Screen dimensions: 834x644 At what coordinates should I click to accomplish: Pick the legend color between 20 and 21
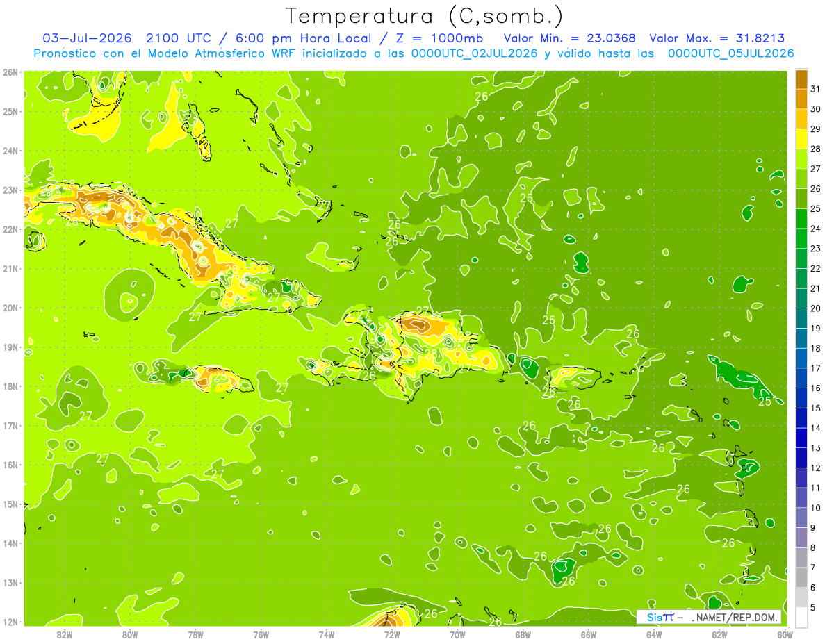801,299
